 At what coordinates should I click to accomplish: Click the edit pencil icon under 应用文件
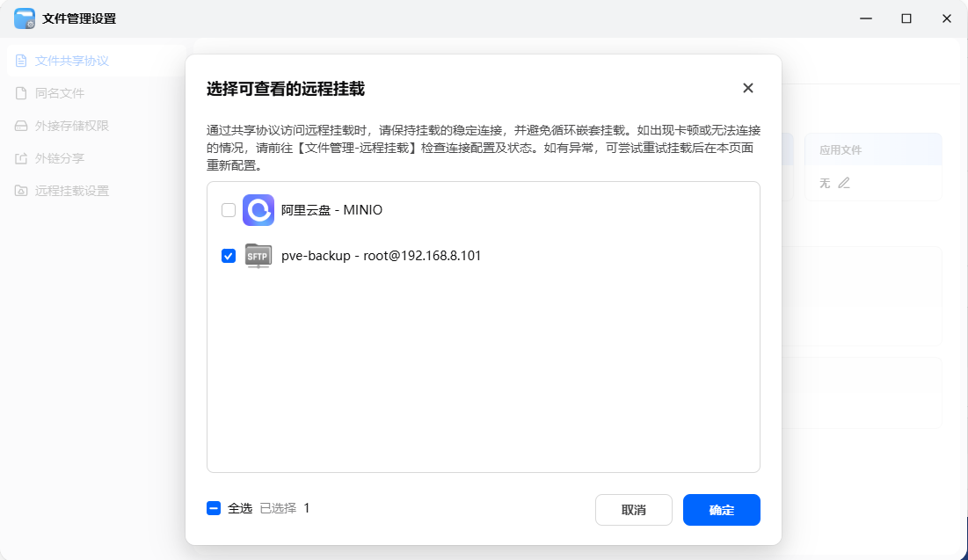844,183
